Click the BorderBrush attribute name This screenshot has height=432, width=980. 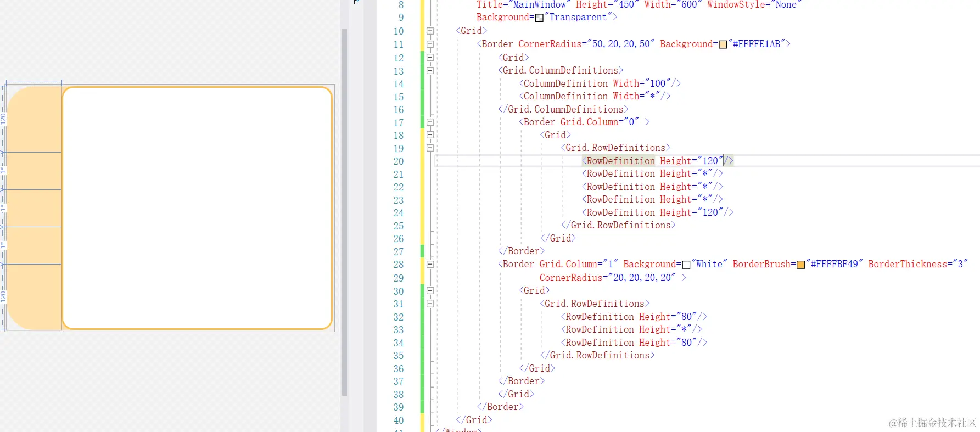point(761,264)
